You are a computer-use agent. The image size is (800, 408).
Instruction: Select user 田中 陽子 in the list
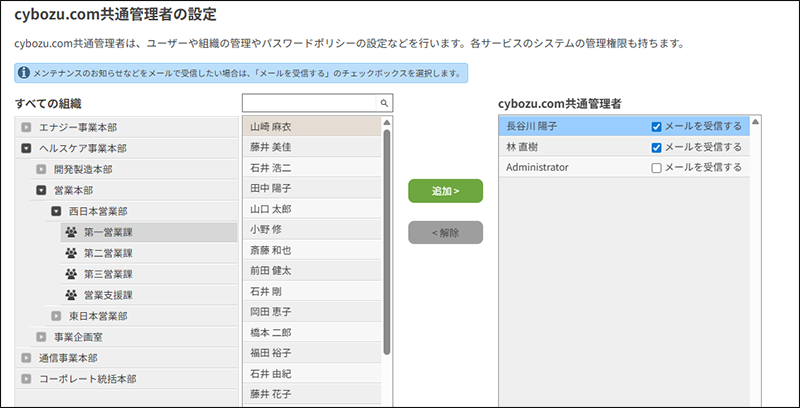point(312,188)
